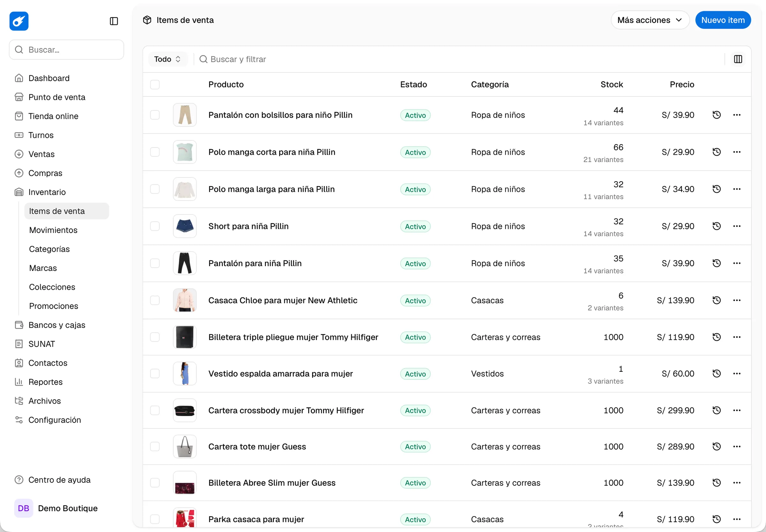Open Parka casaca para mujer product
The width and height of the screenshot is (766, 532).
256,519
